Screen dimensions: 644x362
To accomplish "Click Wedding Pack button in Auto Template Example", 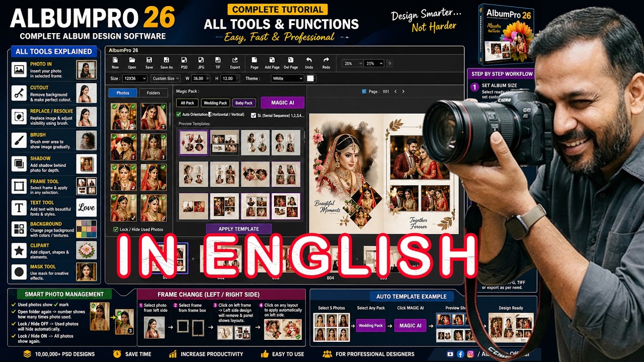I will (x=370, y=325).
